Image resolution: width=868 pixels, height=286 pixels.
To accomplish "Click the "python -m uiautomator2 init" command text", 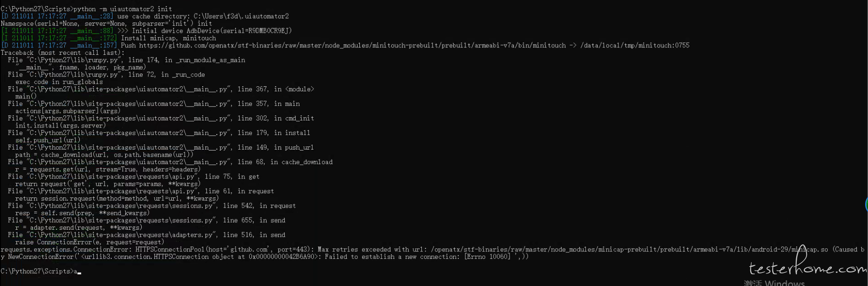I will click(122, 9).
